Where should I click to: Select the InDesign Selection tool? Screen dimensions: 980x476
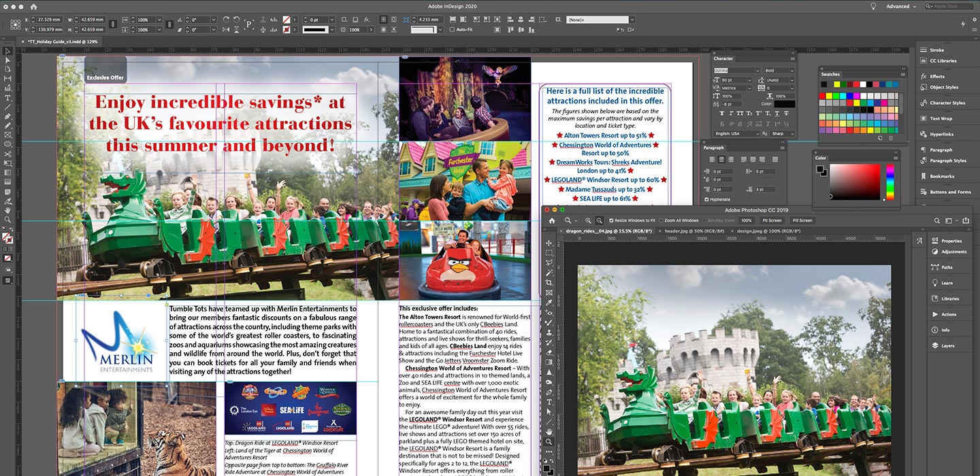(8, 51)
